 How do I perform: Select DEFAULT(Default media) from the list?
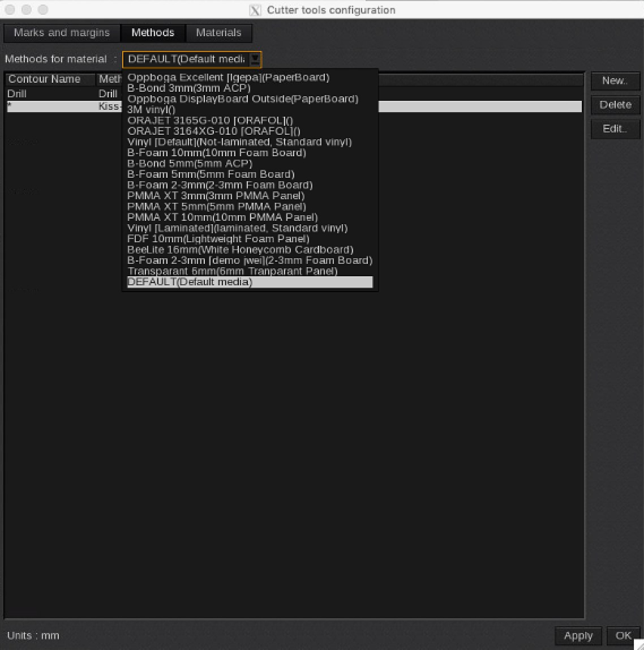point(190,281)
